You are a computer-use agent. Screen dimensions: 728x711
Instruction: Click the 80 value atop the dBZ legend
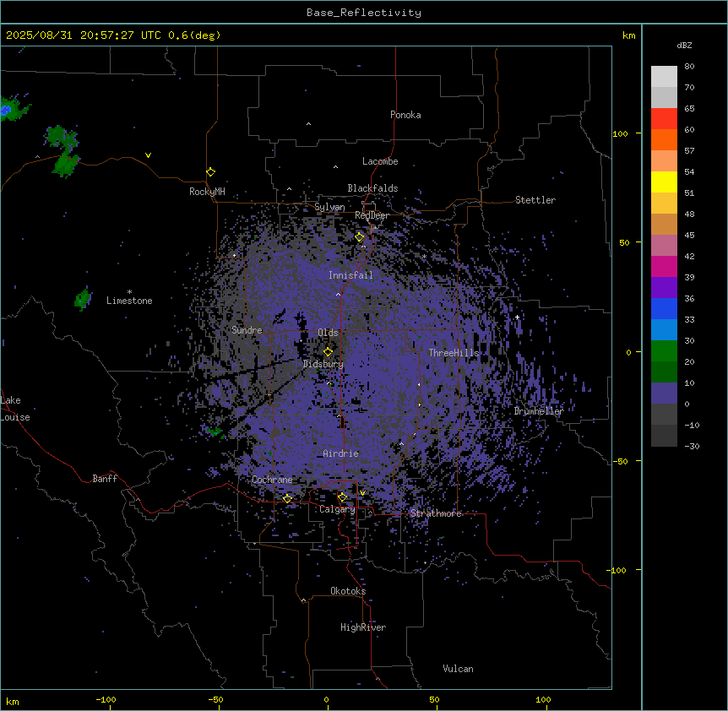pos(689,67)
